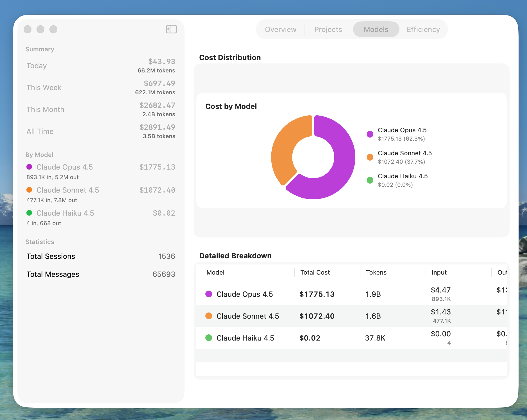Click orange Claude Sonnet 4.5 legend dot
Screen dimensions: 527x420
point(370,157)
